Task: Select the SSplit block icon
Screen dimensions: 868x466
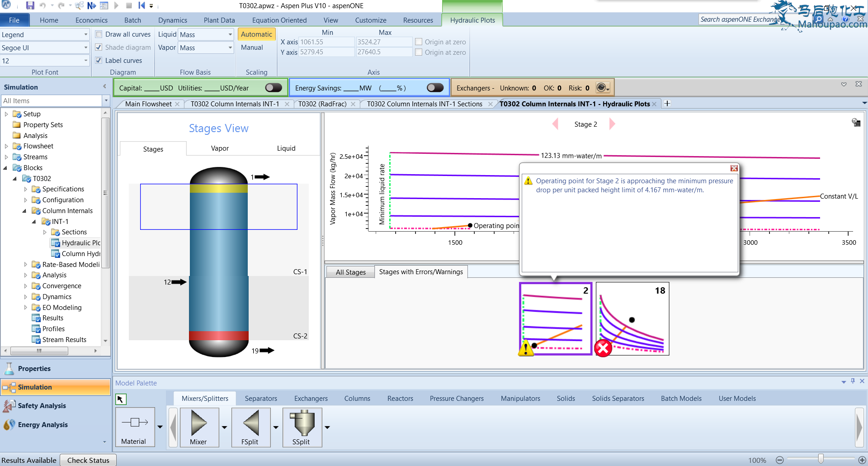Action: (x=302, y=427)
